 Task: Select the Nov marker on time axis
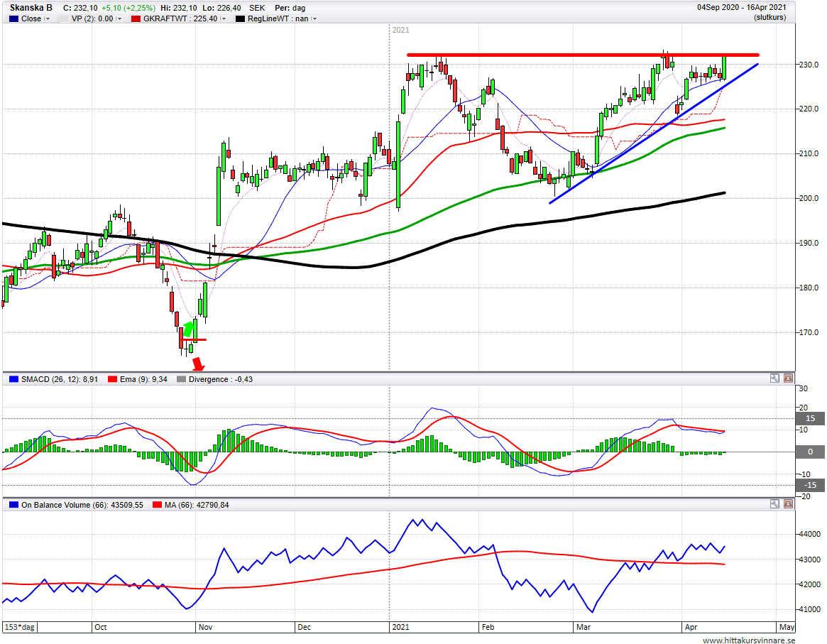click(205, 627)
